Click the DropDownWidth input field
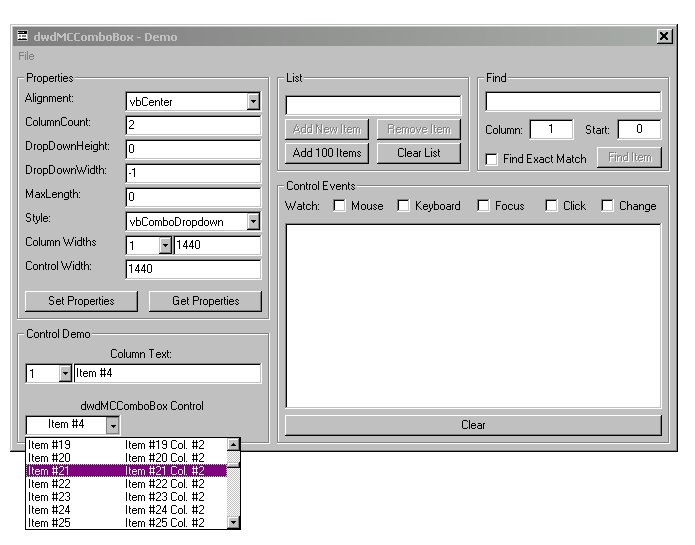This screenshot has height=545, width=695. [193, 173]
